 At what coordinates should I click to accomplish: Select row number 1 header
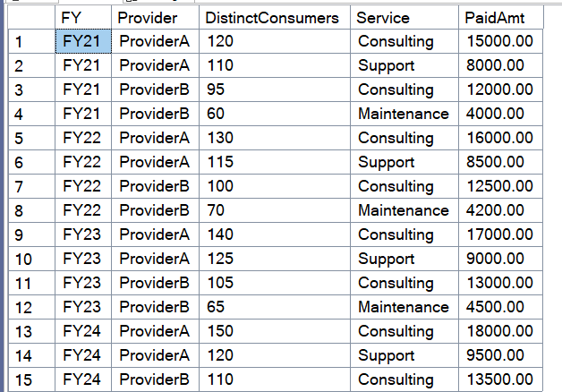coord(31,41)
